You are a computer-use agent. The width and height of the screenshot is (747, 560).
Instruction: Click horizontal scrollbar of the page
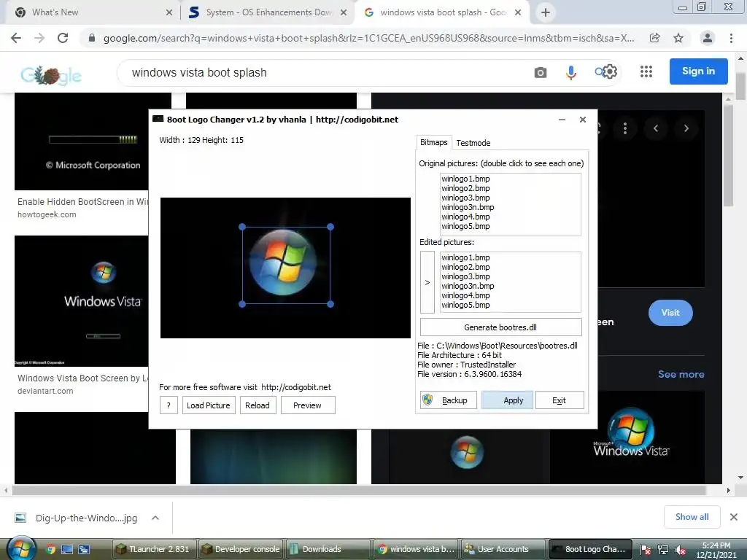[x=359, y=490]
